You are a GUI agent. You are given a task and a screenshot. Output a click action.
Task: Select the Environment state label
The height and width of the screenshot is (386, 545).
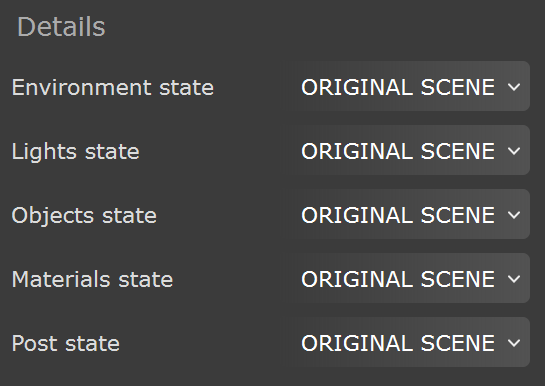coord(113,87)
